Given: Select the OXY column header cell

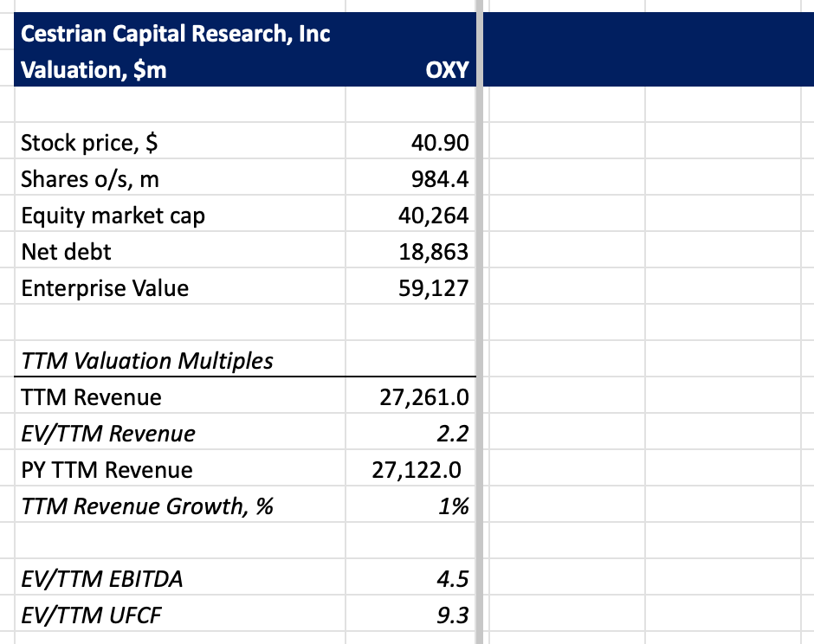Looking at the screenshot, I should pos(447,71).
